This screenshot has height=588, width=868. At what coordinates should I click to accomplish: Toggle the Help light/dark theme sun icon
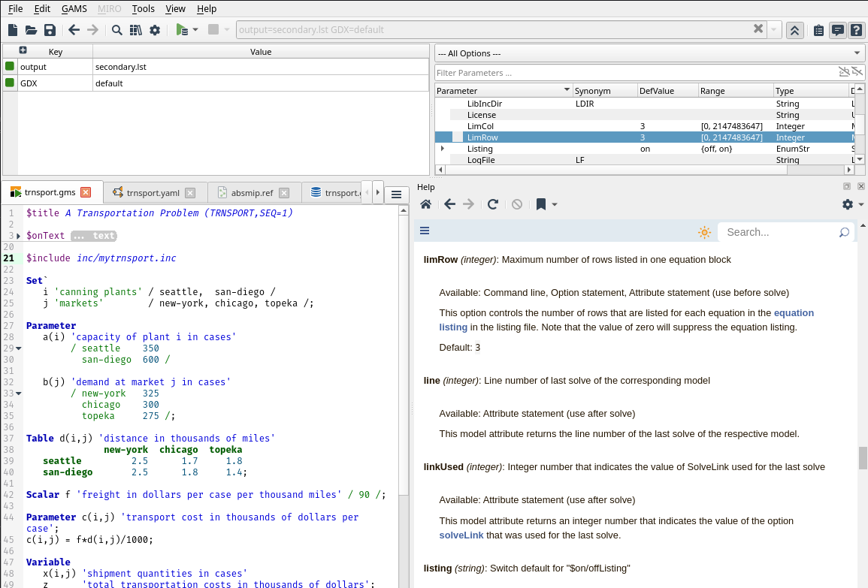pyautogui.click(x=704, y=232)
